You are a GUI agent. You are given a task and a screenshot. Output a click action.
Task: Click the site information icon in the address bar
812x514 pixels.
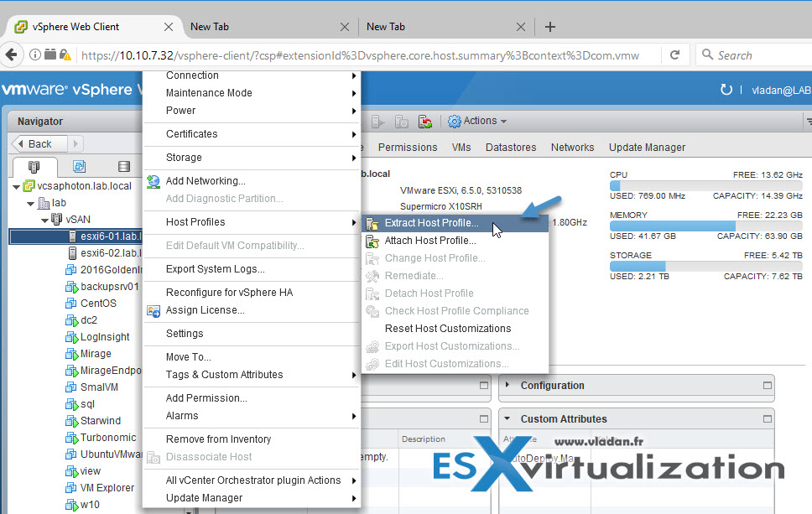34,55
